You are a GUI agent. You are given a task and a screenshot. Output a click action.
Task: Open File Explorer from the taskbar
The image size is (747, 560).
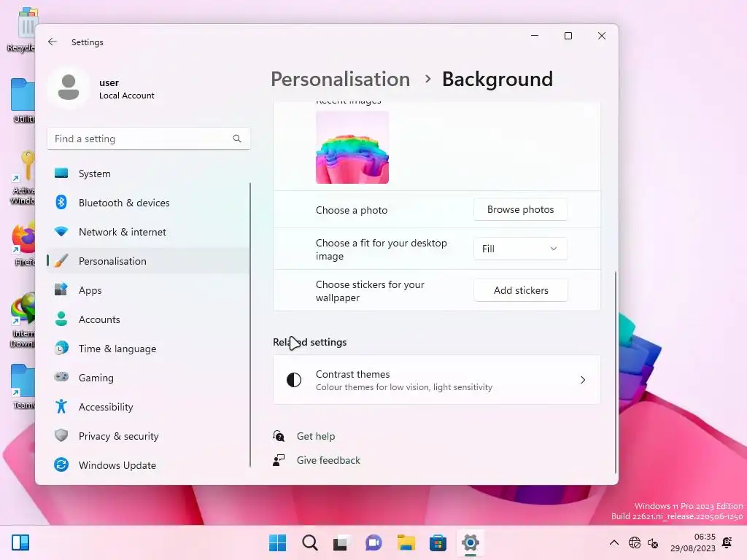(x=406, y=542)
